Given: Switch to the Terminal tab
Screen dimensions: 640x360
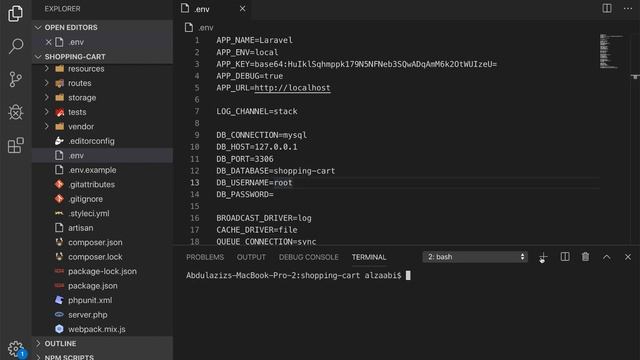Looking at the screenshot, I should click(369, 257).
